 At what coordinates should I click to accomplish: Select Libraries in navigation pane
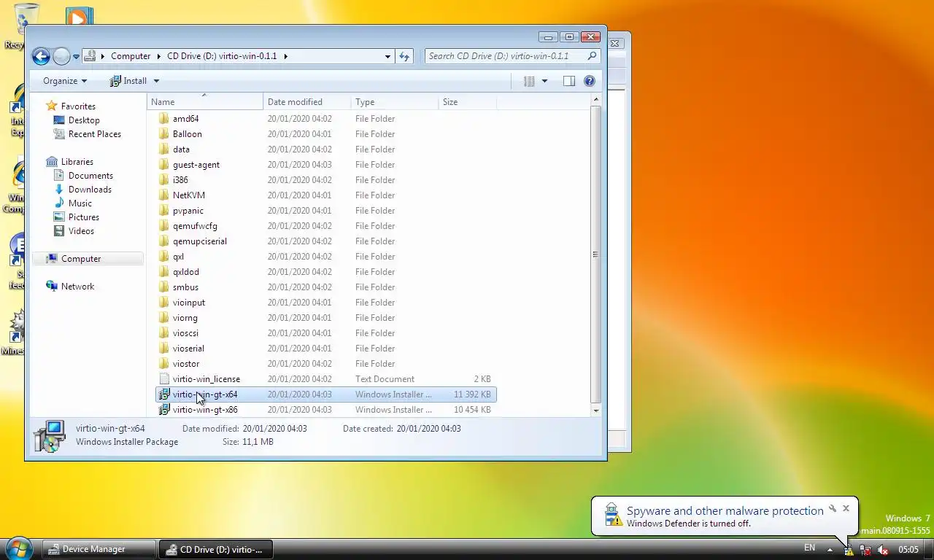click(x=77, y=162)
